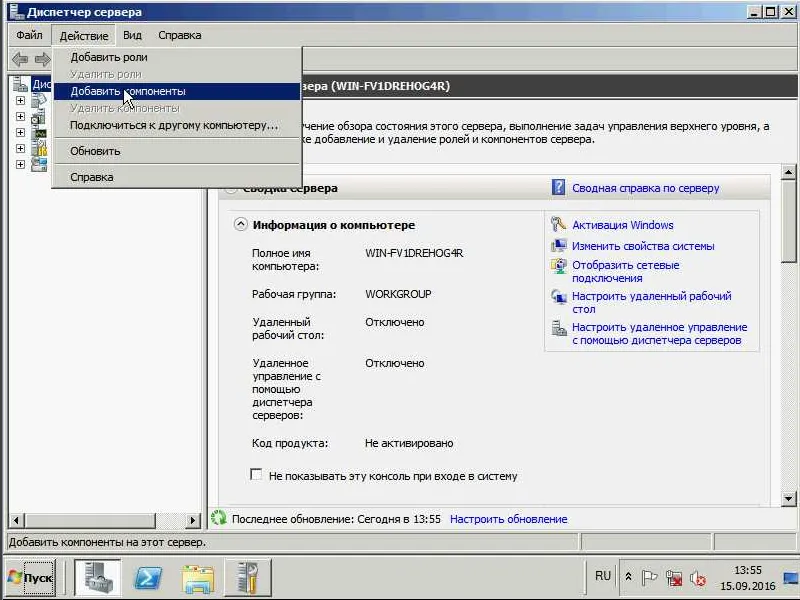Click the muted volume tray icon
This screenshot has height=600, width=800.
pyautogui.click(x=697, y=579)
